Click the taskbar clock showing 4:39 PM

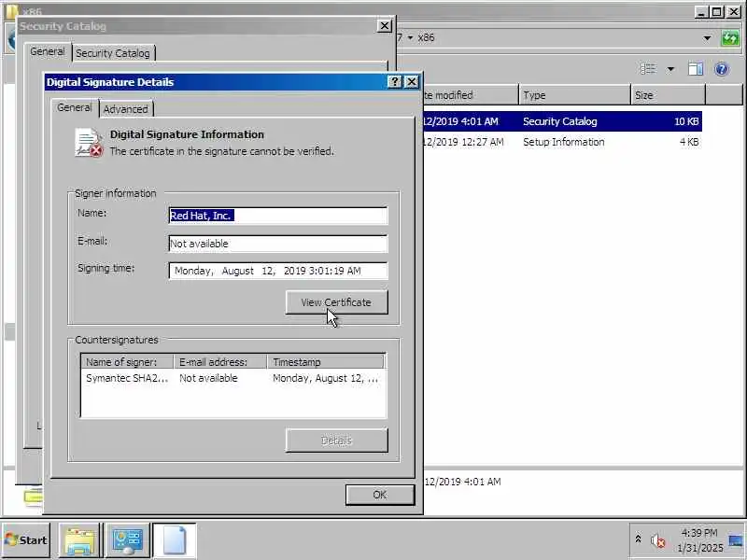pos(699,540)
